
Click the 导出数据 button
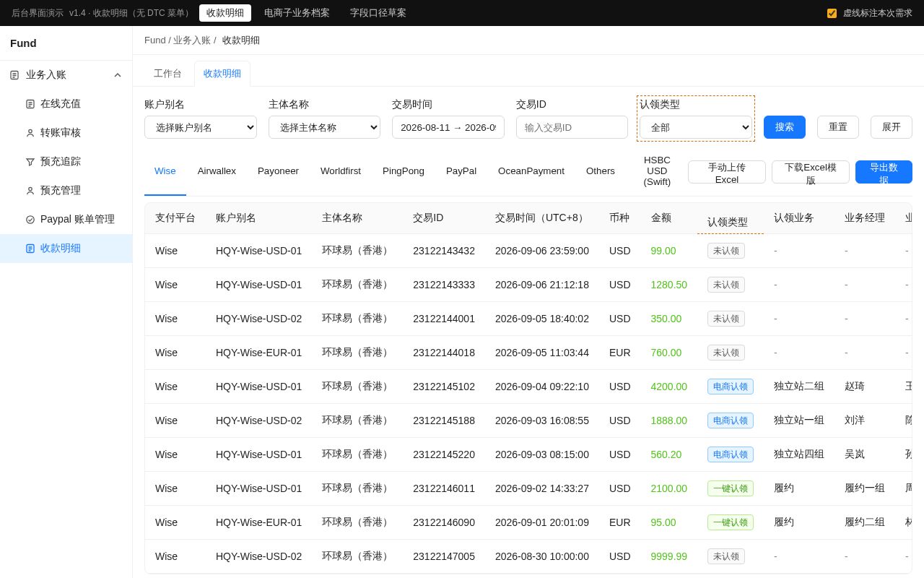[884, 172]
